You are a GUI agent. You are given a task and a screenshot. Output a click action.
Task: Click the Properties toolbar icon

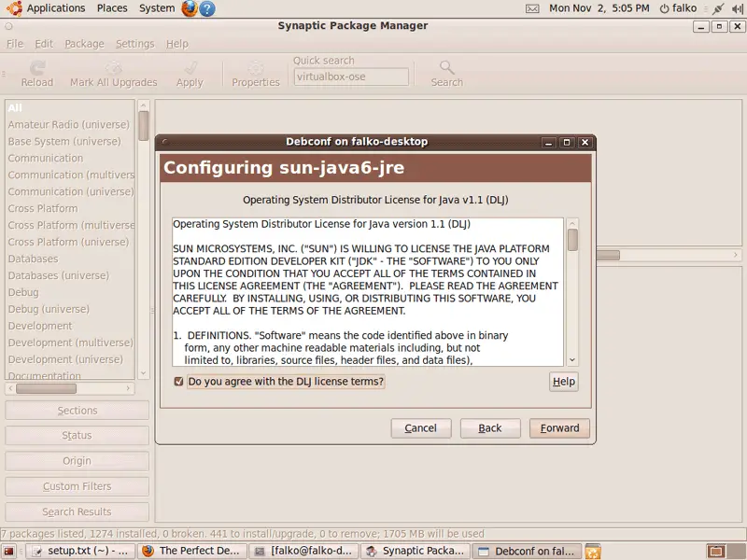point(256,68)
